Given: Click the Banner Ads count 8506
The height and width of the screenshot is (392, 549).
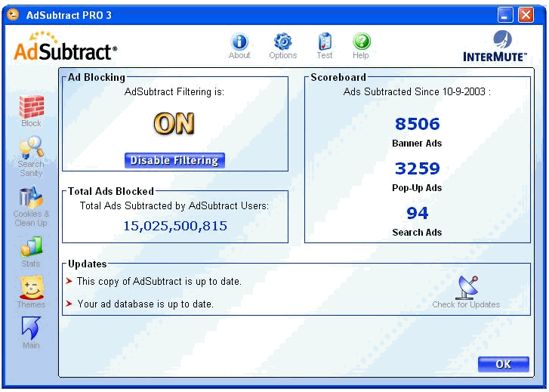Looking at the screenshot, I should click(417, 124).
